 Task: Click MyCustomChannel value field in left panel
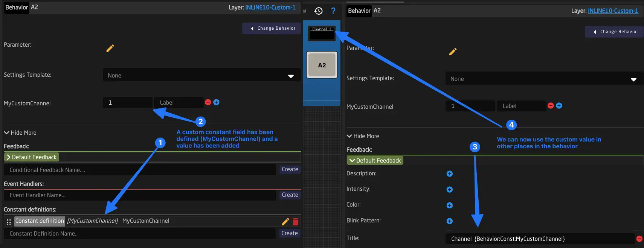[128, 102]
